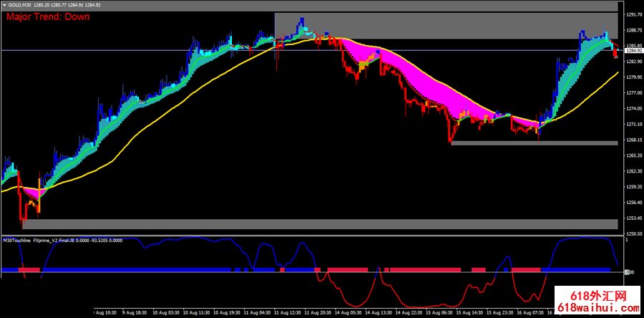Select the red Major Trend: Down label
The height and width of the screenshot is (318, 644).
pos(47,16)
